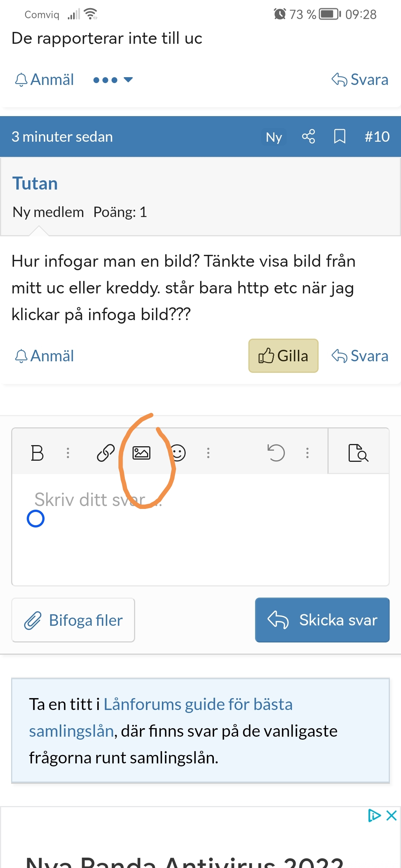Open Tutan's user profile

click(35, 184)
